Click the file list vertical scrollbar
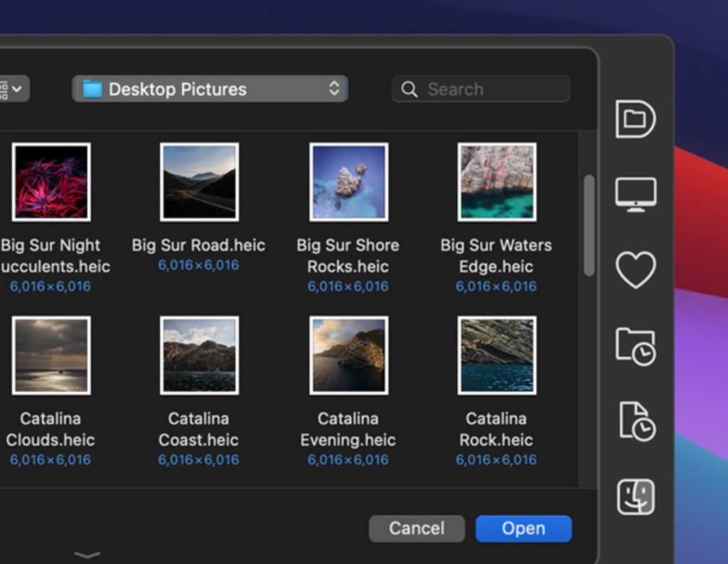This screenshot has width=728, height=564. 589,225
